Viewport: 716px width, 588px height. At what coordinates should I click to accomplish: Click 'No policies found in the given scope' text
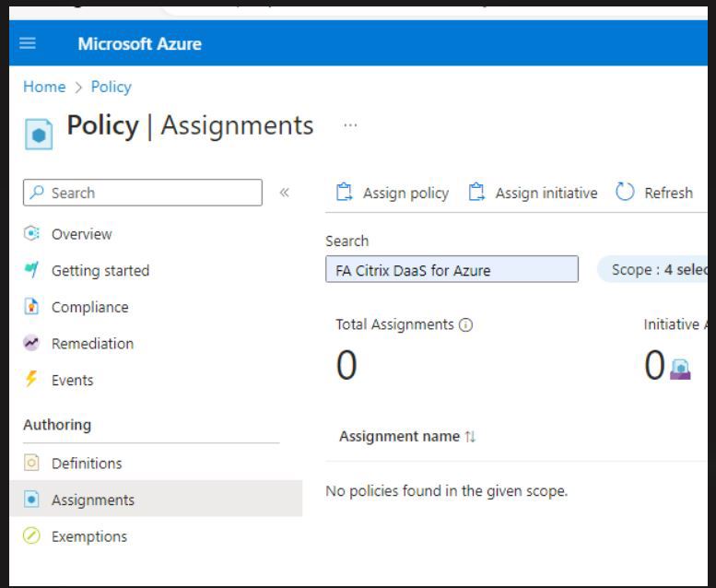447,490
